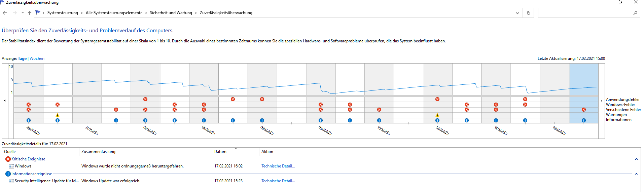Click the '17.02.2021 16:02' date cell
The image size is (644, 192).
coord(228,166)
